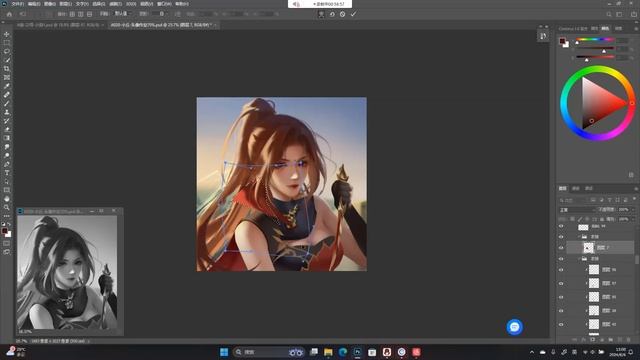640x360 pixels.
Task: Open the 文件 (File) menu
Action: pos(17,4)
